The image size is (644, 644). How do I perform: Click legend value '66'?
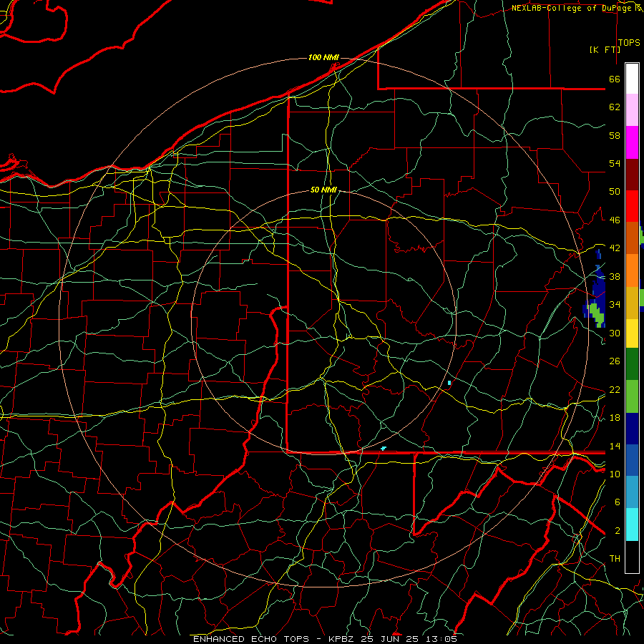click(x=615, y=79)
